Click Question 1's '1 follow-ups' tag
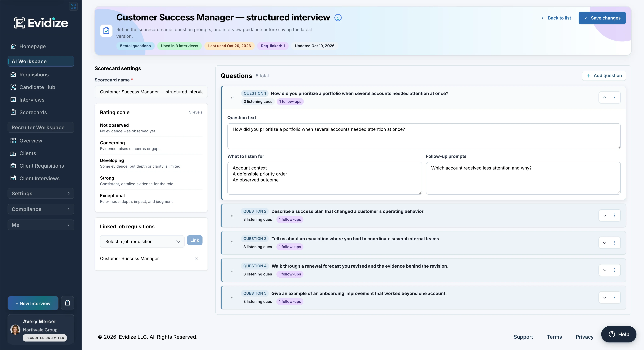 coord(290,102)
